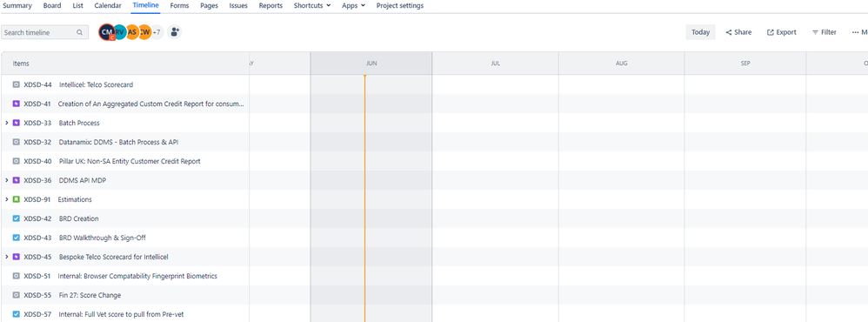Expand XDSD-36 DDMS API MDP

7,180
